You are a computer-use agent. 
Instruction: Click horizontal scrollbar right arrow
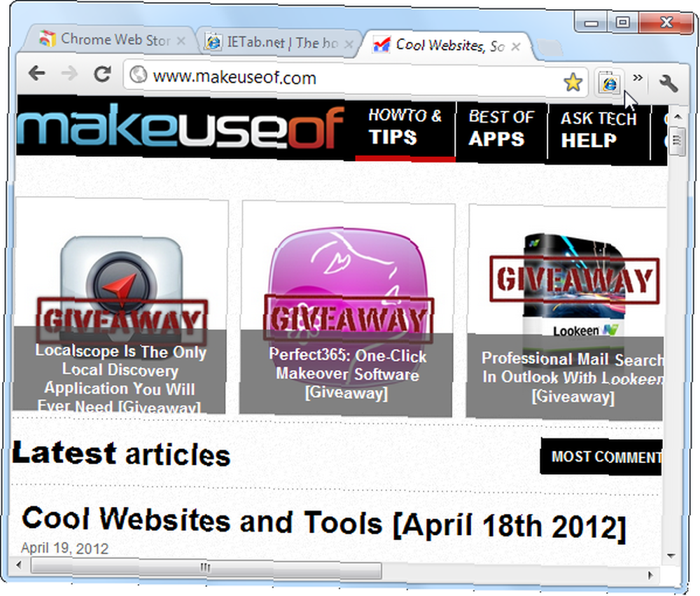(650, 575)
